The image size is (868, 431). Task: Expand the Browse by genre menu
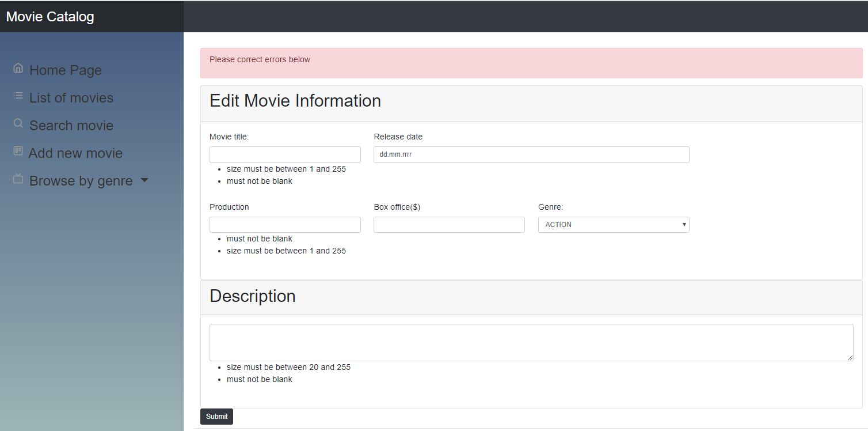click(x=81, y=181)
